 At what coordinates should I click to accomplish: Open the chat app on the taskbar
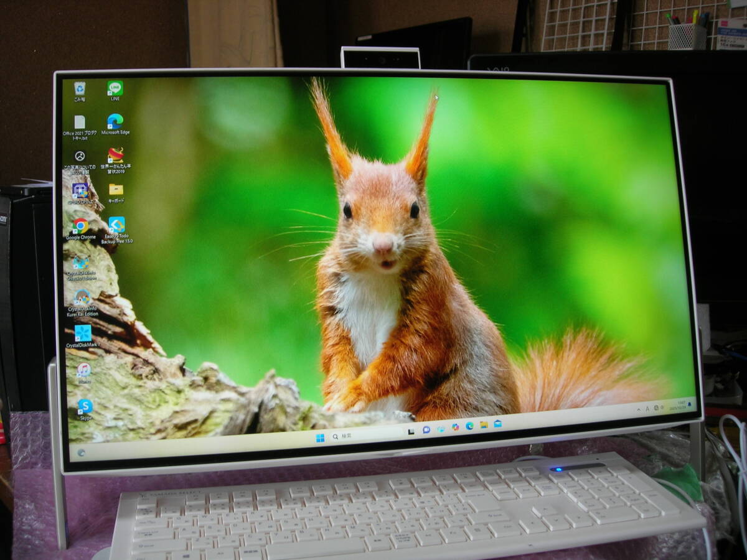click(x=426, y=429)
